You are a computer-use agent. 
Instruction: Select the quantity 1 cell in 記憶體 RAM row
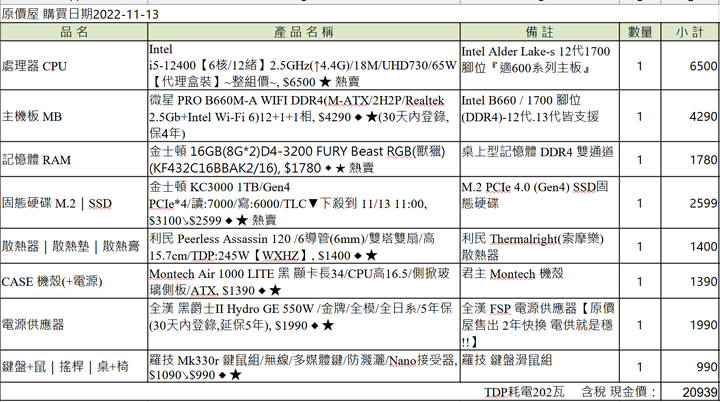[640, 159]
